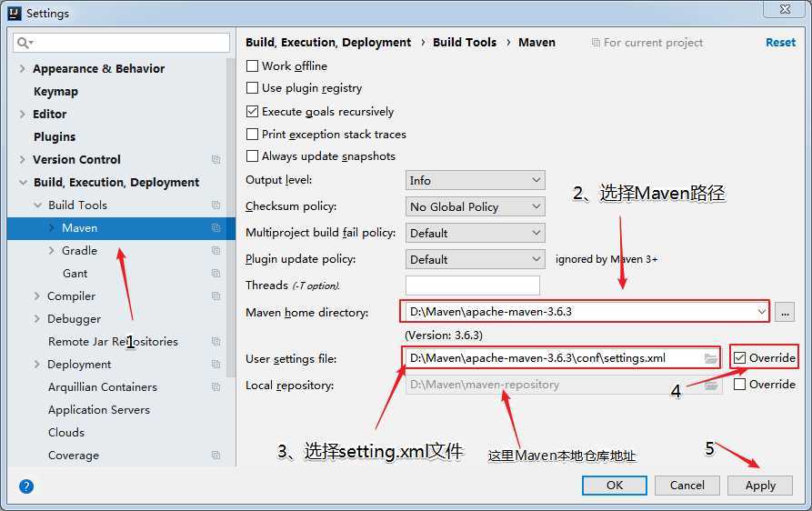Viewport: 812px width, 511px height.
Task: Click Build Tools in breadcrumb
Action: point(465,43)
